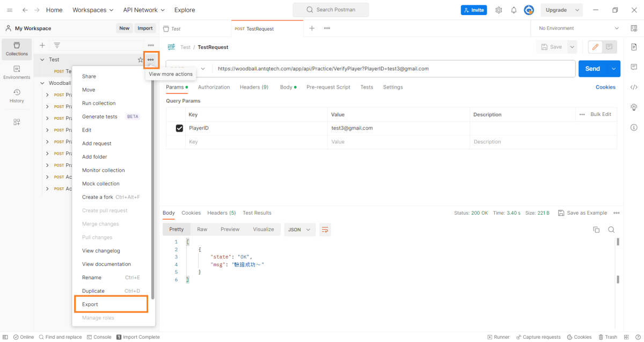Open the Runner from the status bar
Screen dimensions: 644x342
(x=499, y=337)
